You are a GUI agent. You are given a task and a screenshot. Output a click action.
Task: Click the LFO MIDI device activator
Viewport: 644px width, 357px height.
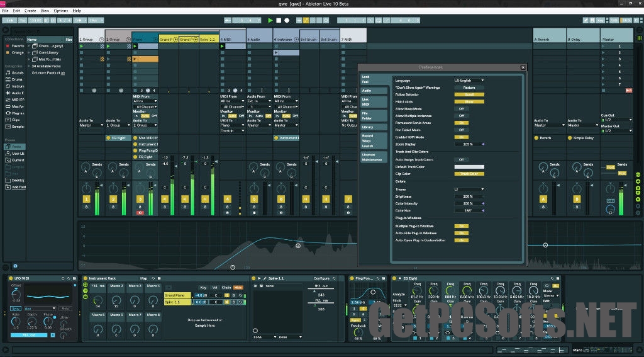pos(11,278)
